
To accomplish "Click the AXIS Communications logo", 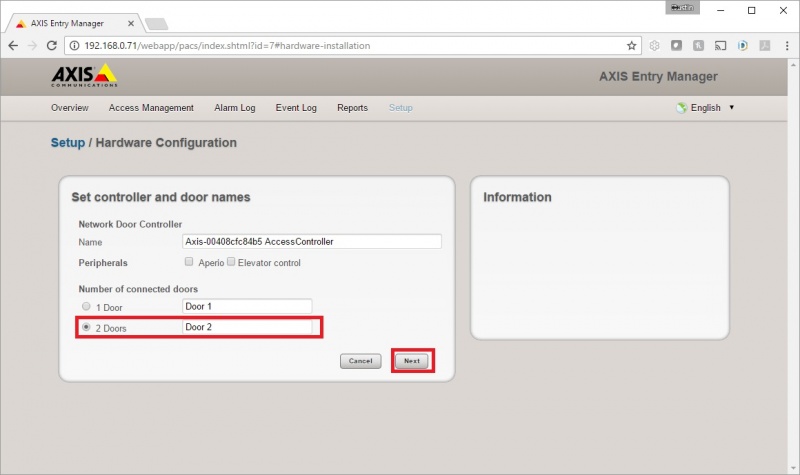I will [84, 76].
